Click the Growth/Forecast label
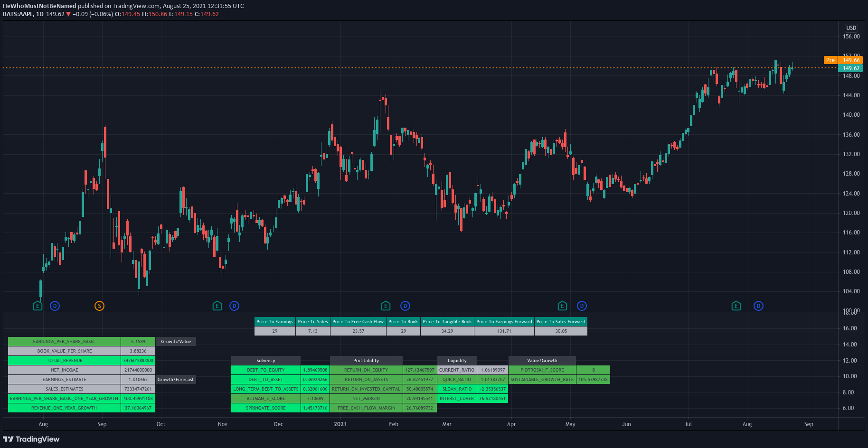This screenshot has height=448, width=868. tap(176, 380)
